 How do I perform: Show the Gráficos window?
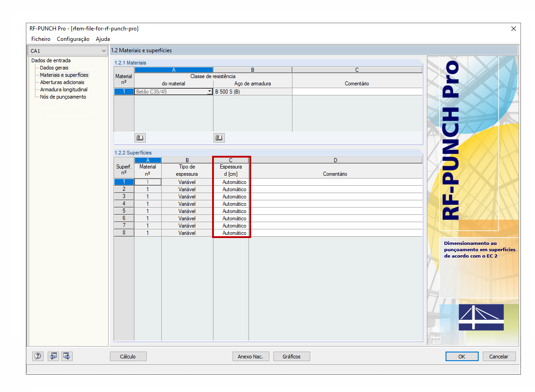(291, 356)
